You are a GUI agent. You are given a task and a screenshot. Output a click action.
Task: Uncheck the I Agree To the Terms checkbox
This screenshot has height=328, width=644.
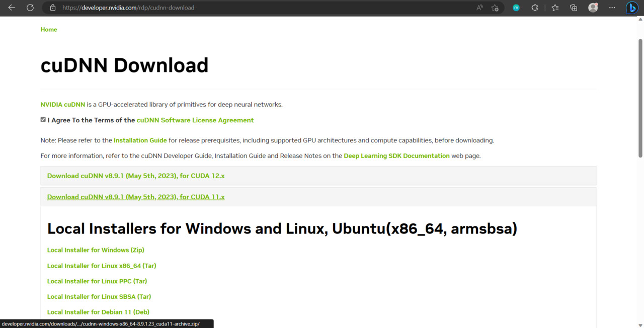coord(43,120)
